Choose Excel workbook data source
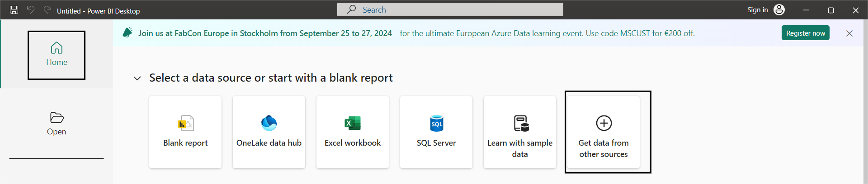This screenshot has height=184, width=868. [353, 132]
